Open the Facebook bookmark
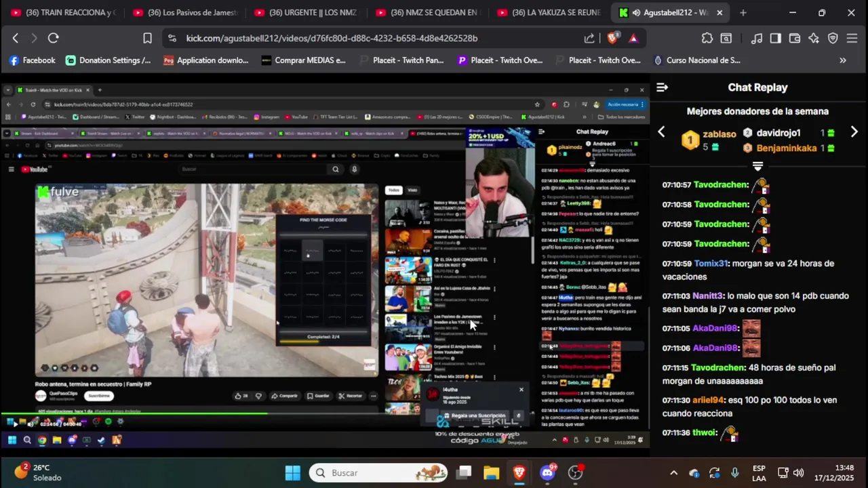The height and width of the screenshot is (488, 868). click(x=32, y=60)
